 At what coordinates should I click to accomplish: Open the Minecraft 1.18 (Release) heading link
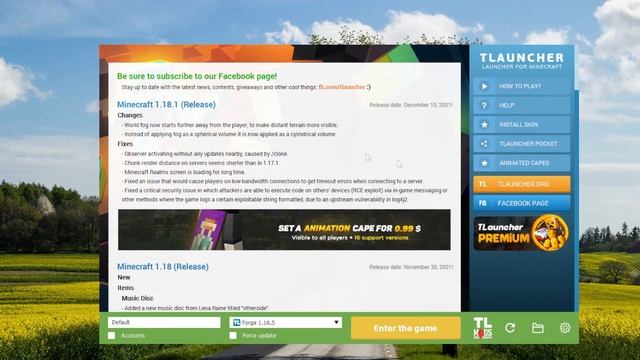[163, 267]
